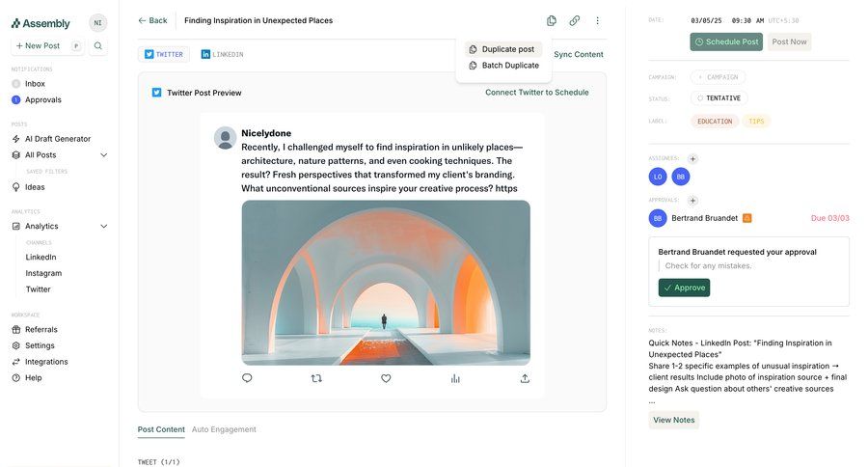Go Back to previous page

152,20
